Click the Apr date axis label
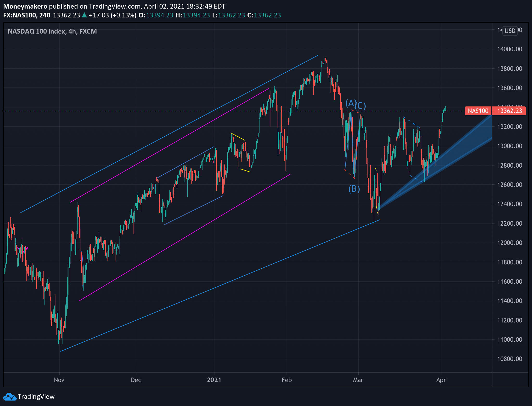Viewport: 532px width, 406px height. 441,380
